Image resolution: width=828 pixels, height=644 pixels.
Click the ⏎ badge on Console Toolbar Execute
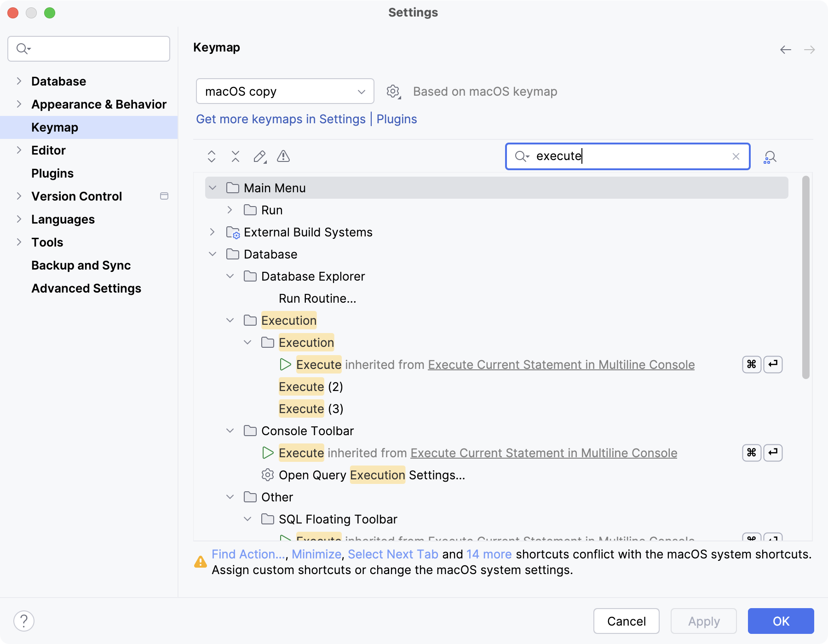(x=773, y=453)
